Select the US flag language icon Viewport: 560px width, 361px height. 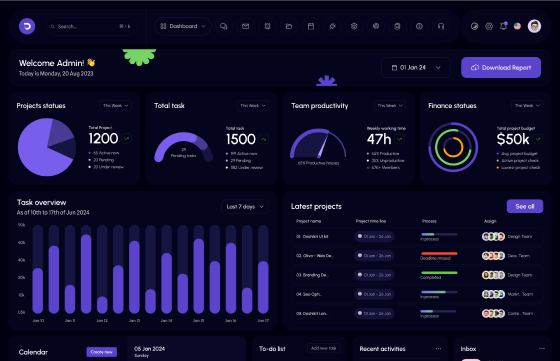pos(517,26)
